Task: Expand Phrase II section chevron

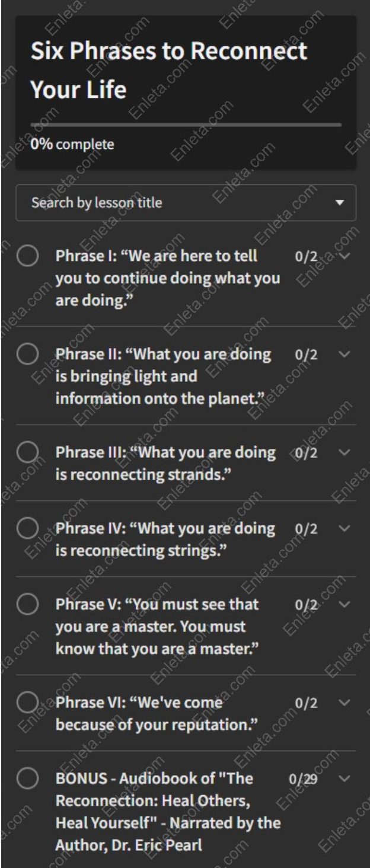Action: pyautogui.click(x=344, y=355)
